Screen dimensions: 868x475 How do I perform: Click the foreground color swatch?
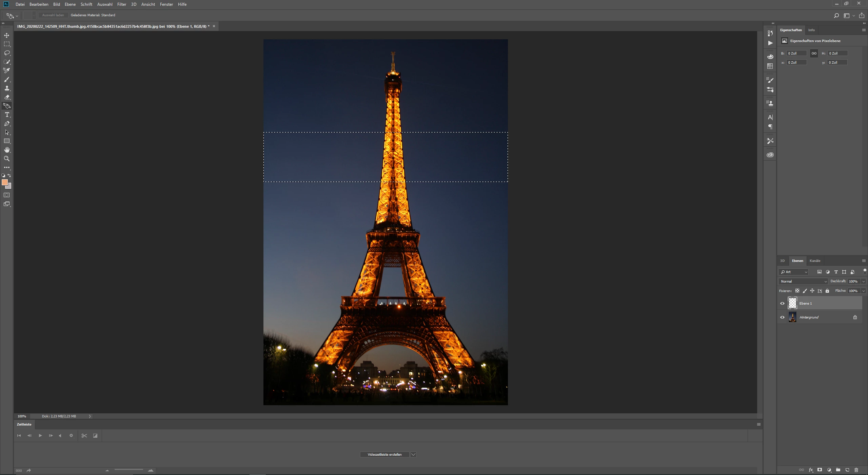4,182
